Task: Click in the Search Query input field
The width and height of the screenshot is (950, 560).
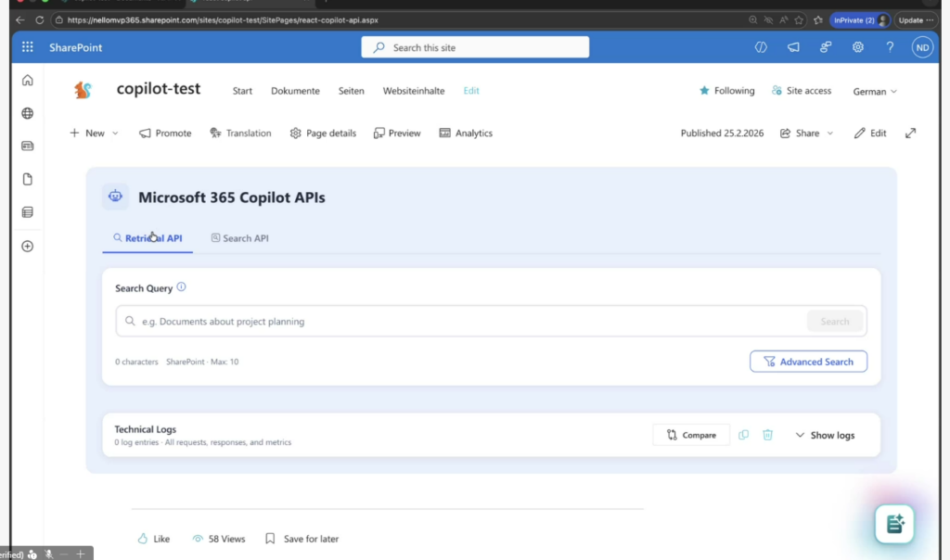Action: tap(464, 322)
